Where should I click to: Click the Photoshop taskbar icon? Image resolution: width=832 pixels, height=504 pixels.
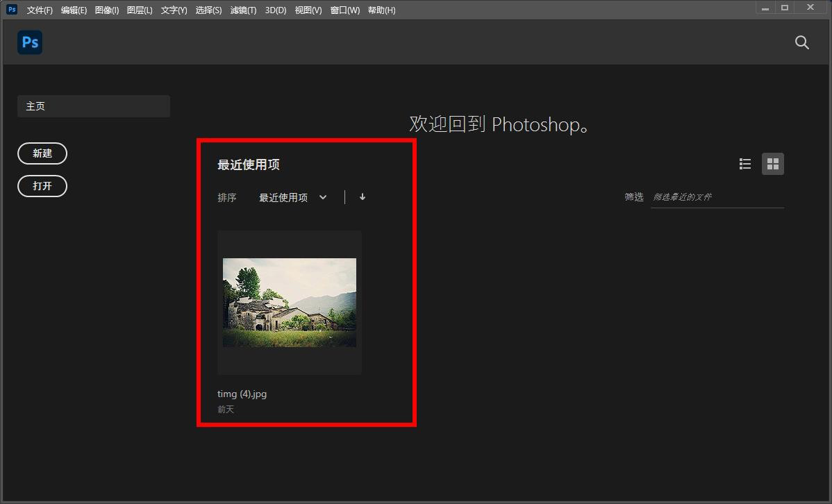[x=10, y=10]
